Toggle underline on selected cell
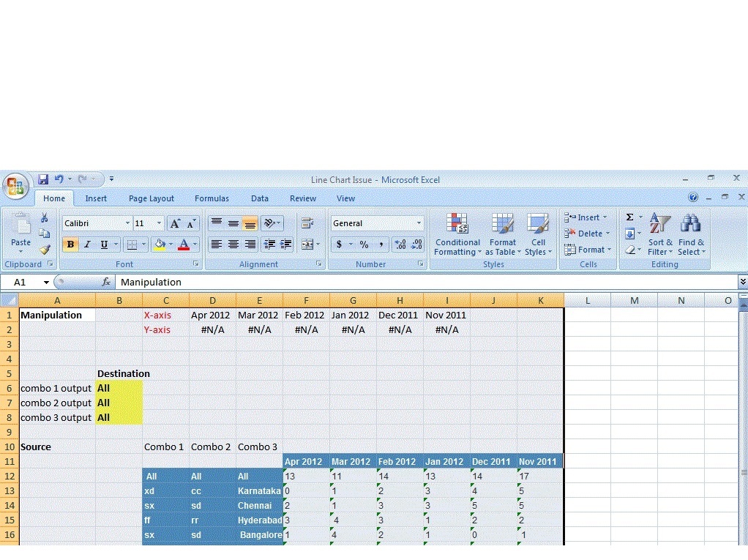 (x=104, y=244)
